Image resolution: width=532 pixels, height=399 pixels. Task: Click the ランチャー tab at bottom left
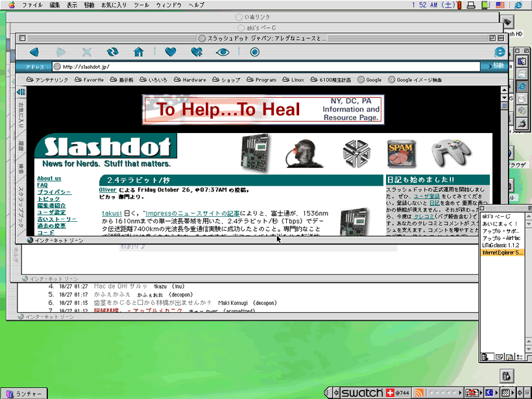(x=25, y=394)
